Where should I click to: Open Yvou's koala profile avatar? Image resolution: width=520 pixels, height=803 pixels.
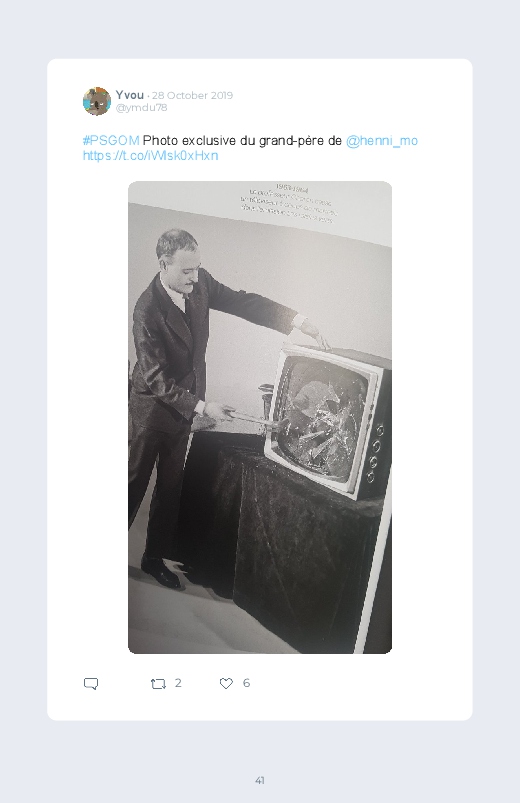pos(97,101)
